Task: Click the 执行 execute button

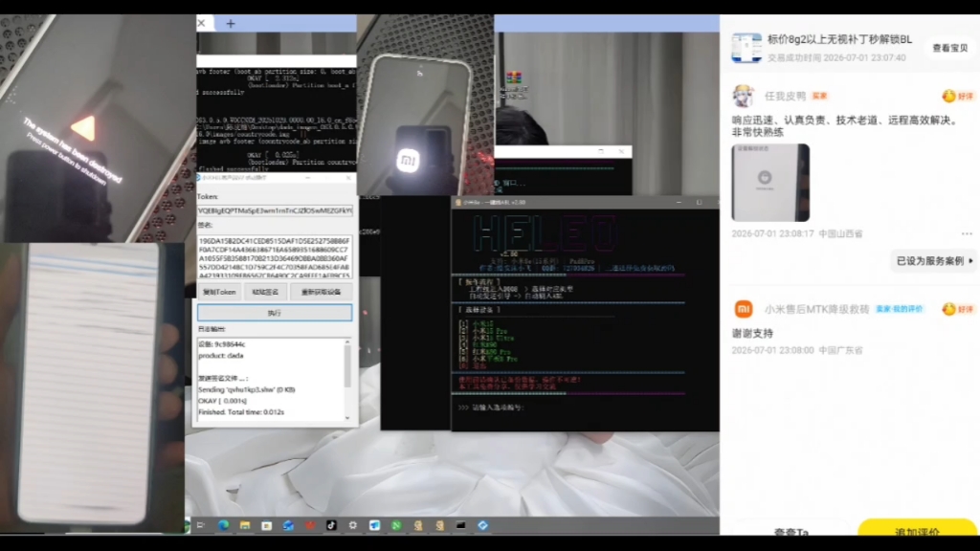Action: click(x=275, y=313)
